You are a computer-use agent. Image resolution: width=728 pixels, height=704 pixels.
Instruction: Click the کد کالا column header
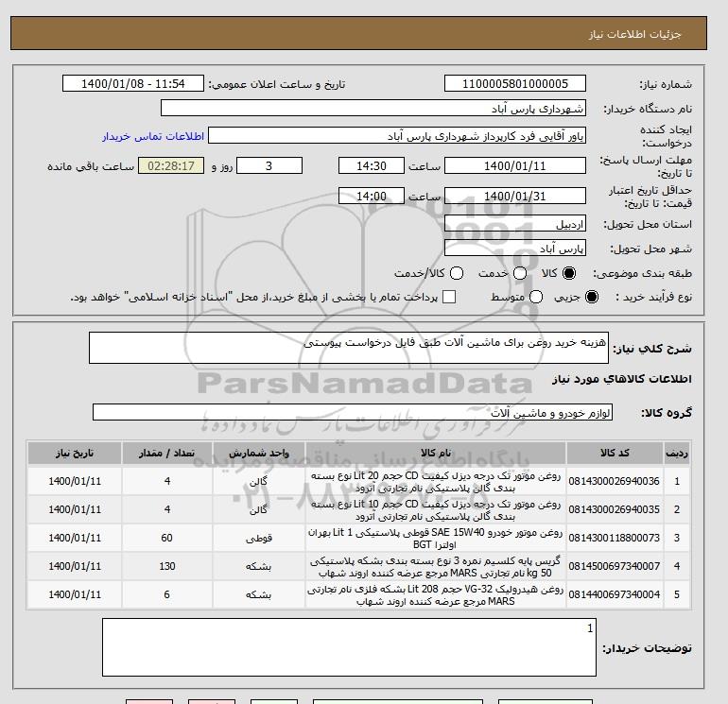(x=615, y=454)
